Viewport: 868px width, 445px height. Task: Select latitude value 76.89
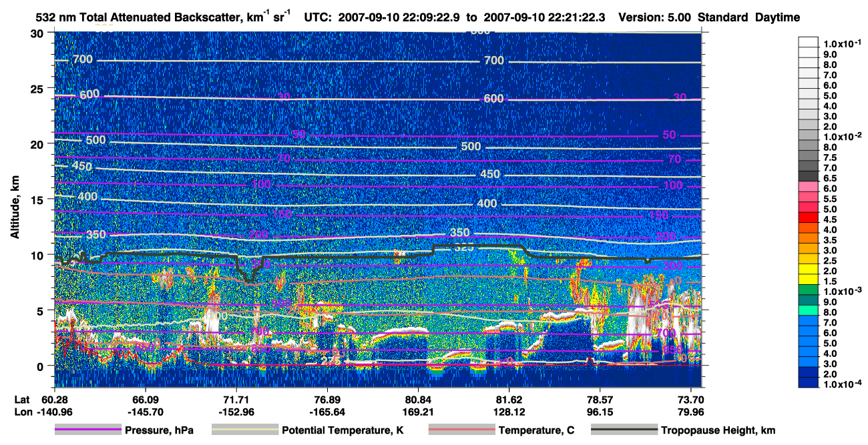[x=327, y=400]
